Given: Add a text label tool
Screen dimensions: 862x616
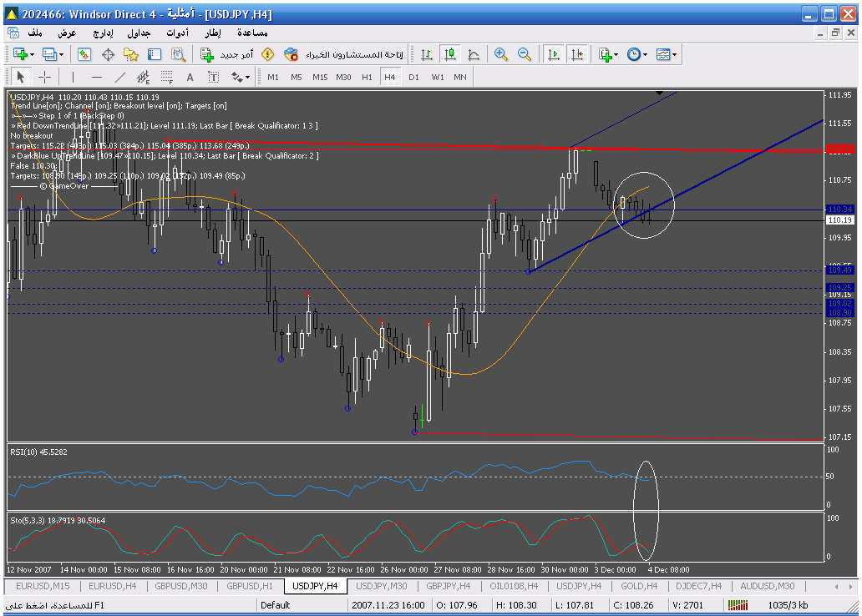Looking at the screenshot, I should point(190,77).
